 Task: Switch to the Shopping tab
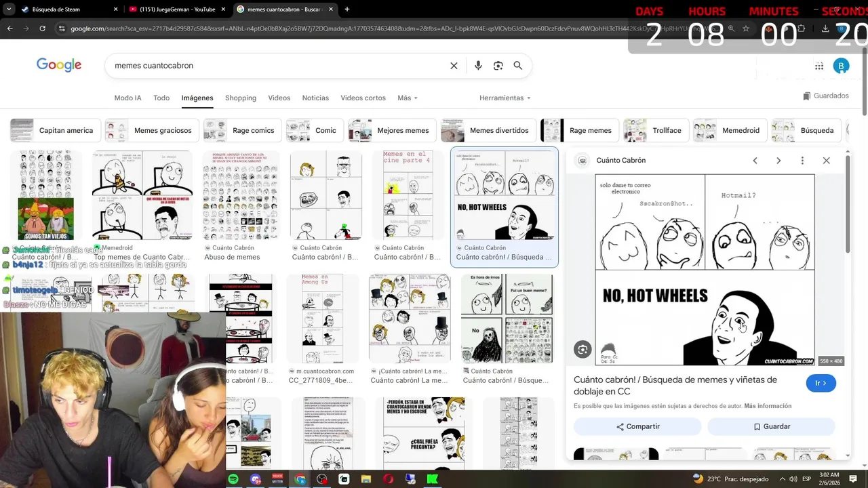[x=241, y=98]
